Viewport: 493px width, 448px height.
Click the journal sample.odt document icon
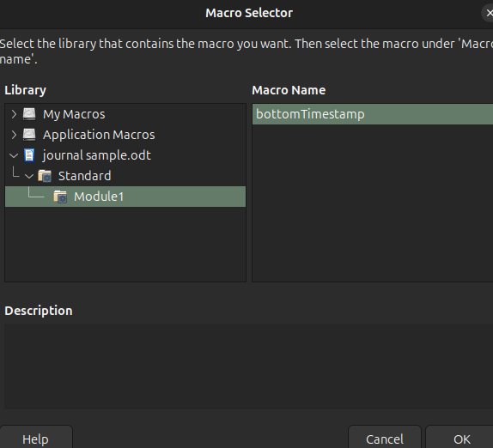click(x=29, y=155)
